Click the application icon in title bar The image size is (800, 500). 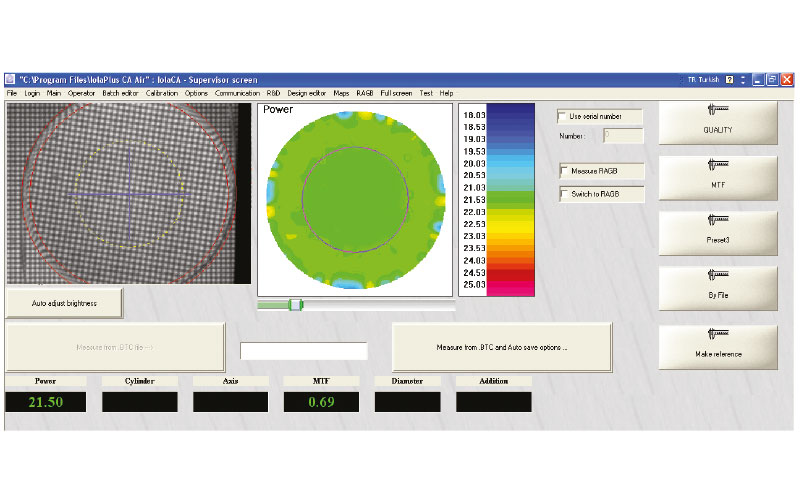pos(11,79)
